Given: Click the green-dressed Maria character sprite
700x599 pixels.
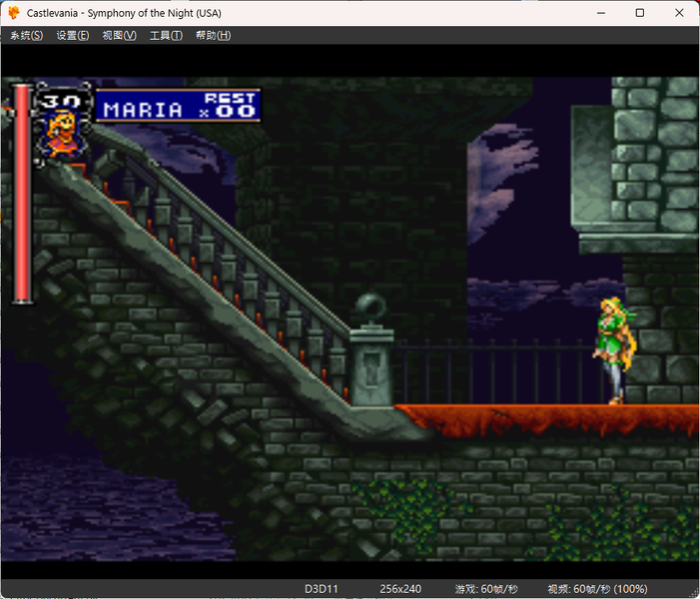Looking at the screenshot, I should pos(615,350).
